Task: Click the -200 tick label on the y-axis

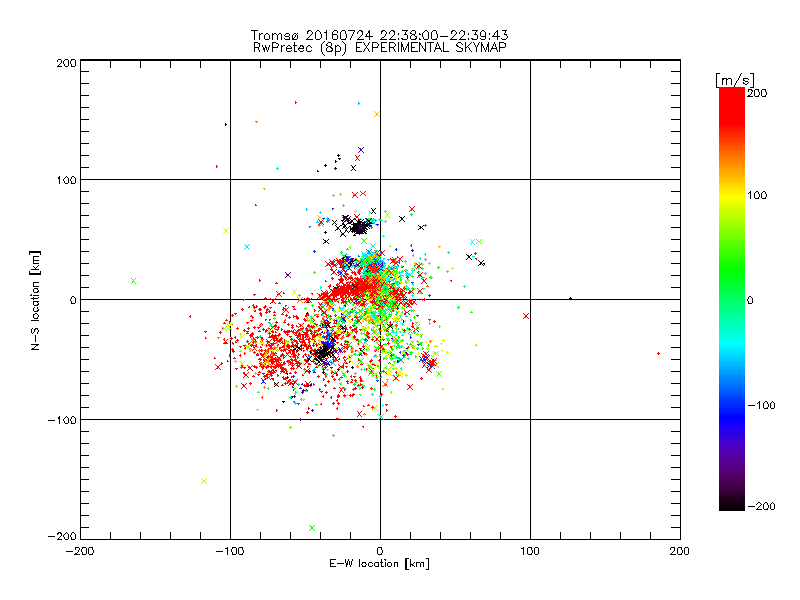Action: coord(62,536)
